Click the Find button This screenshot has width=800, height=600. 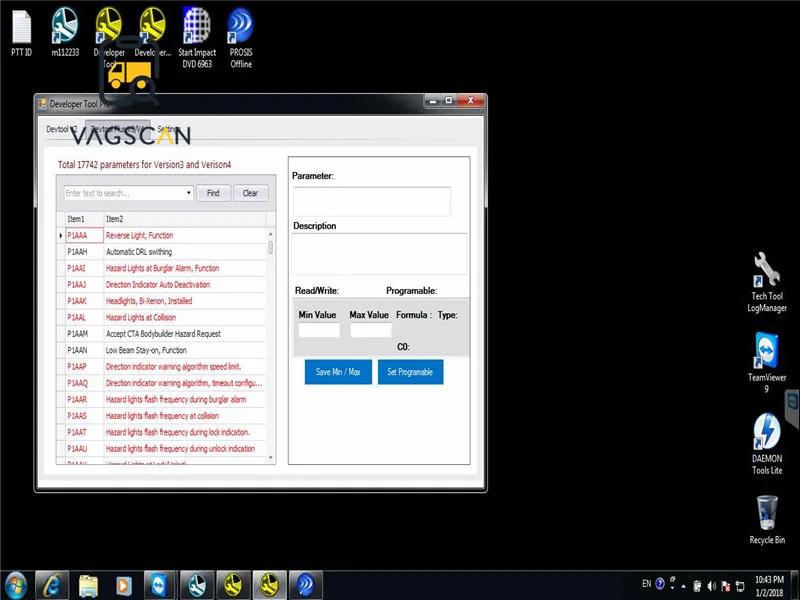point(213,193)
